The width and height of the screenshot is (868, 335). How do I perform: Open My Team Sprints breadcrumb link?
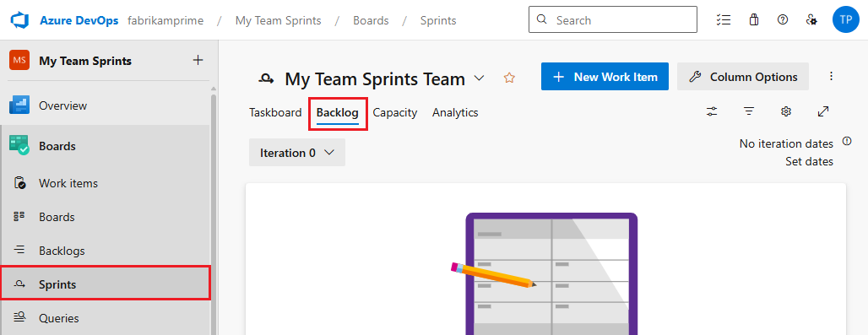[x=278, y=20]
